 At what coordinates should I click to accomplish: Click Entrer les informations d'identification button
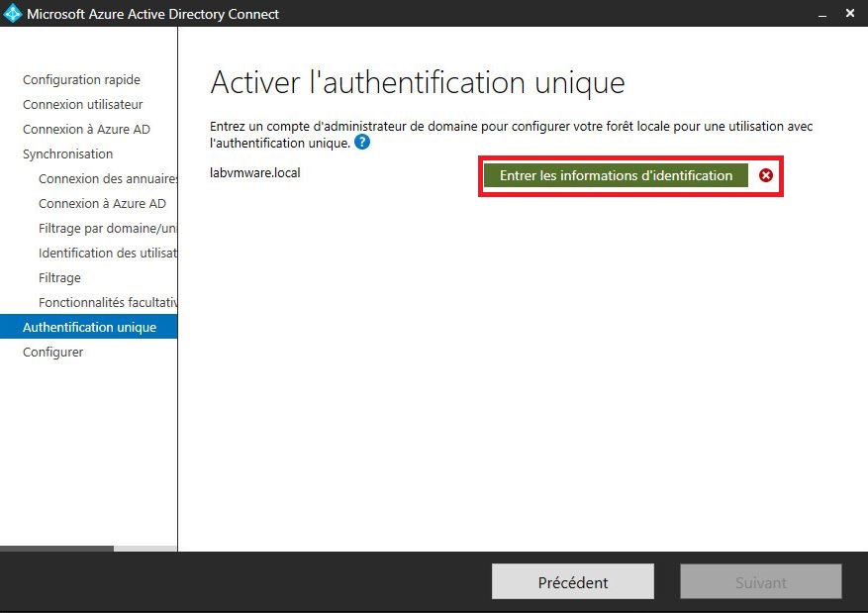click(x=616, y=175)
